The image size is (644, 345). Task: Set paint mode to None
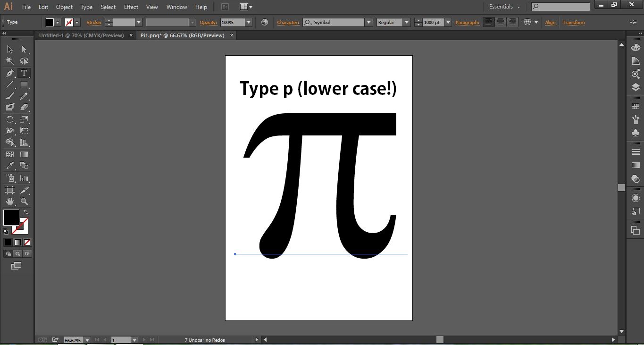point(27,242)
